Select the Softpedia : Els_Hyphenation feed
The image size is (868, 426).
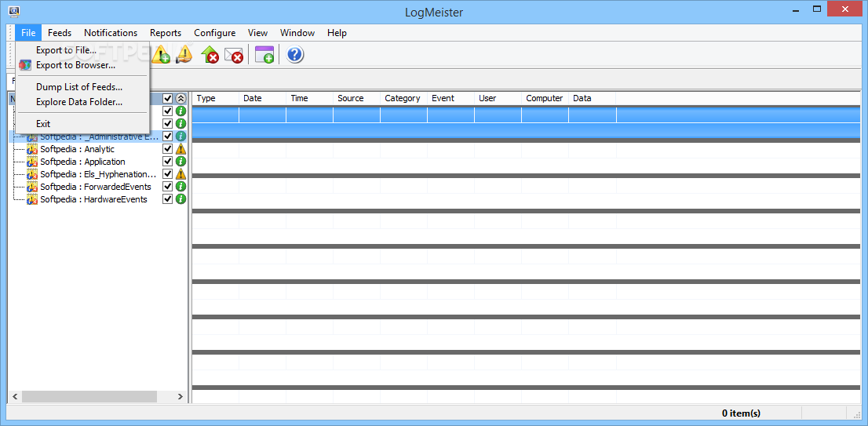point(98,174)
